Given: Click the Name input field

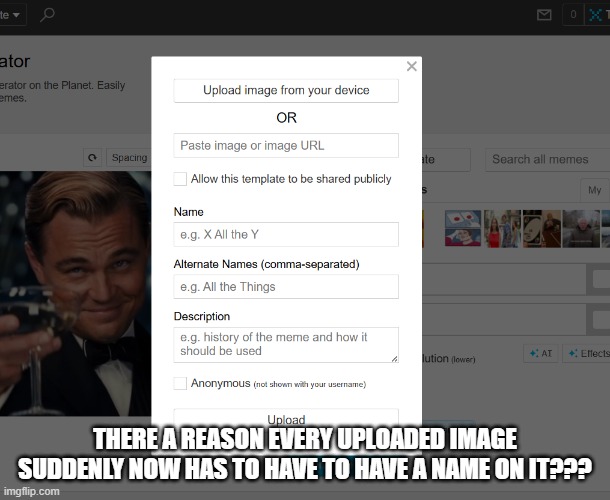Looking at the screenshot, I should pyautogui.click(x=286, y=234).
